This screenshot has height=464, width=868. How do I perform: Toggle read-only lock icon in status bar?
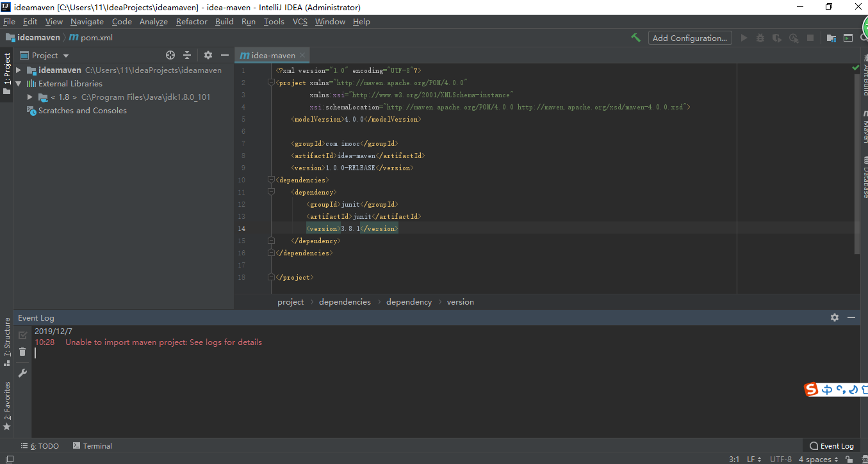point(849,459)
